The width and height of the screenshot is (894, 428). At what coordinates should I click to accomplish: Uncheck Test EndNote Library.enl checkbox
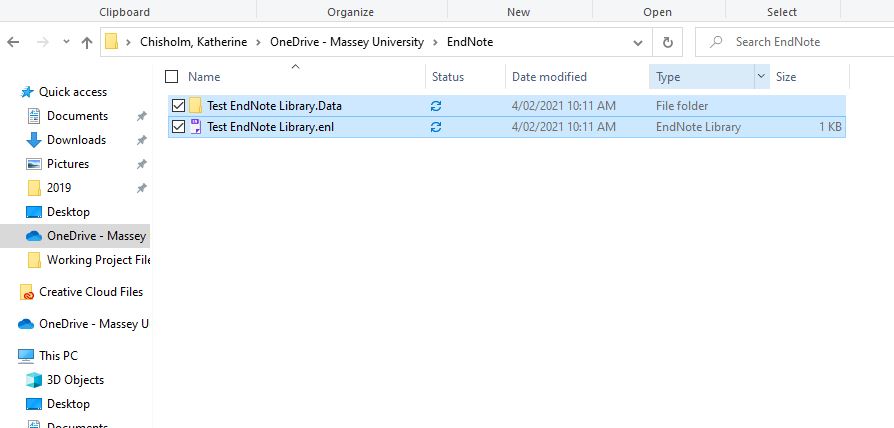[x=178, y=127]
